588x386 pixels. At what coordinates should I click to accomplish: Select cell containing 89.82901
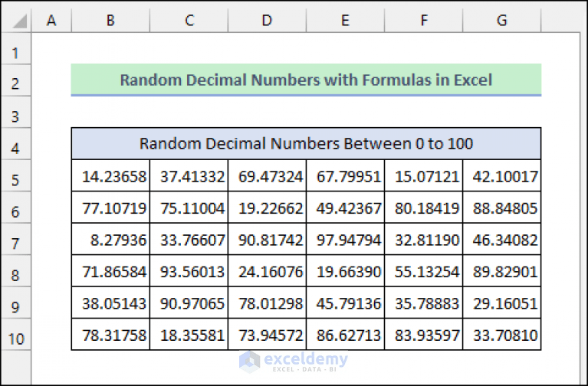502,271
